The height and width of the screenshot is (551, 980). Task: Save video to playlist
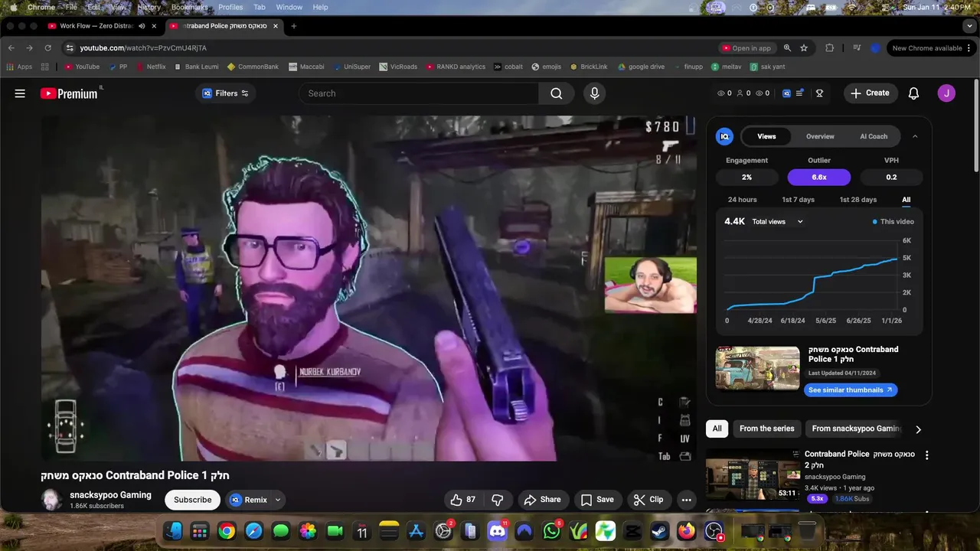[597, 500]
